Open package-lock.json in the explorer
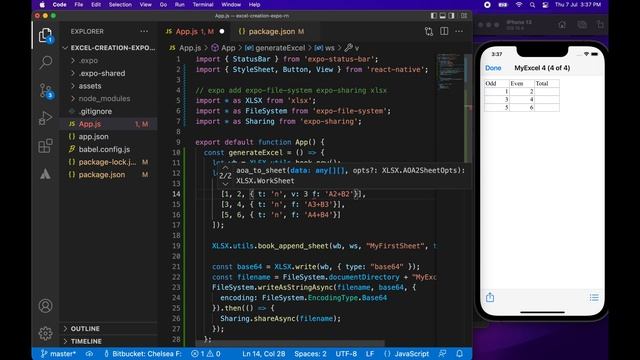The height and width of the screenshot is (360, 640). click(108, 162)
